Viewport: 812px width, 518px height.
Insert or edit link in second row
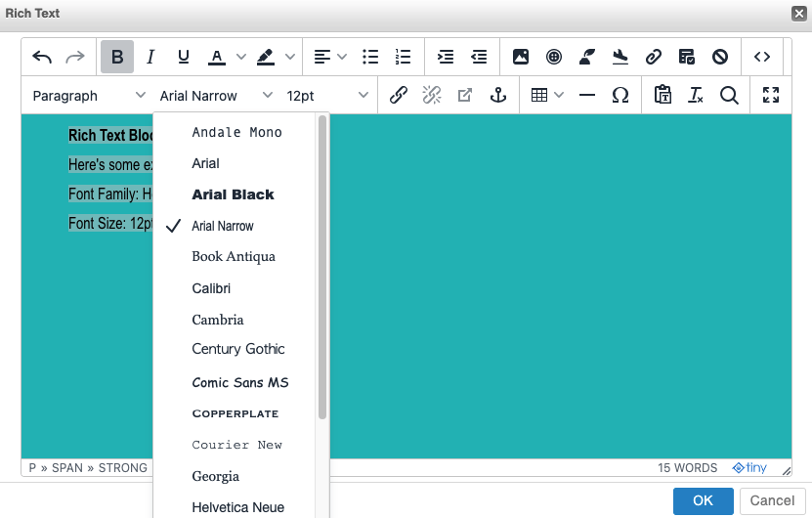click(x=399, y=96)
